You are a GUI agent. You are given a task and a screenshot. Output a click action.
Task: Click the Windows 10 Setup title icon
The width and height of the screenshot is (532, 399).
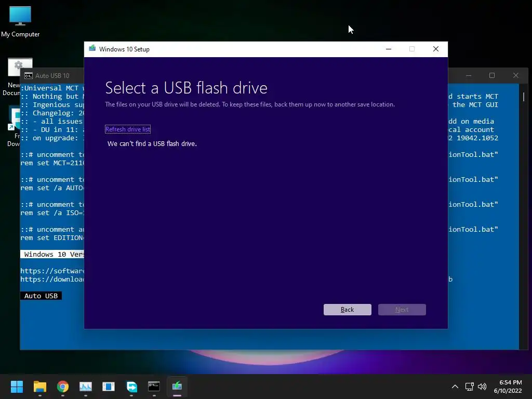coord(92,48)
